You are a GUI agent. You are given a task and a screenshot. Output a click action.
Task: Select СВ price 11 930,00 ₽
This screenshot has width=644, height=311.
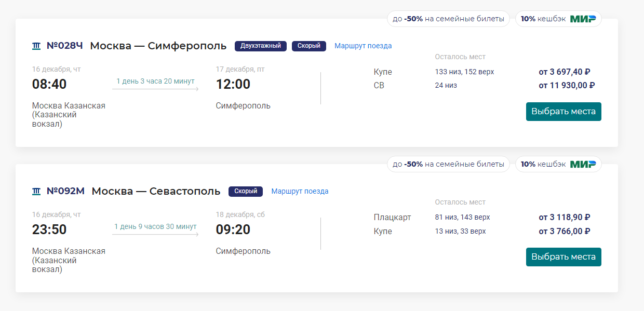click(567, 85)
